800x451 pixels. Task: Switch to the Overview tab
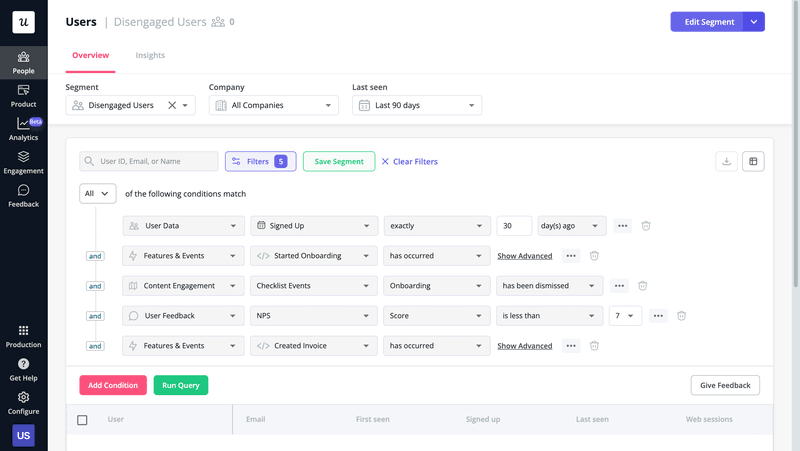coord(90,55)
